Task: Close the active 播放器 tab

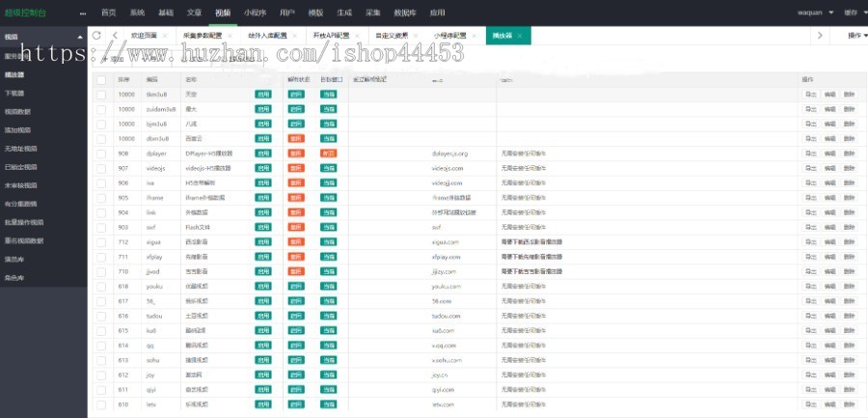Action: (520, 36)
